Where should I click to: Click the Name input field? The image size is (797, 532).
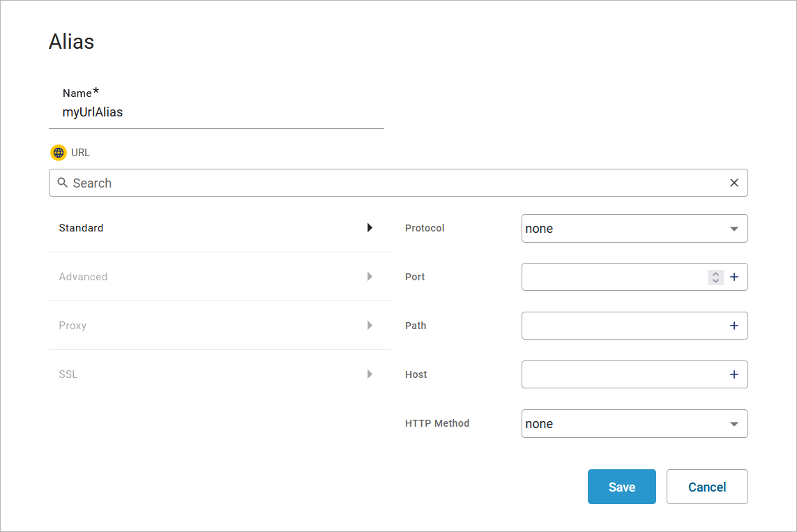pyautogui.click(x=216, y=112)
